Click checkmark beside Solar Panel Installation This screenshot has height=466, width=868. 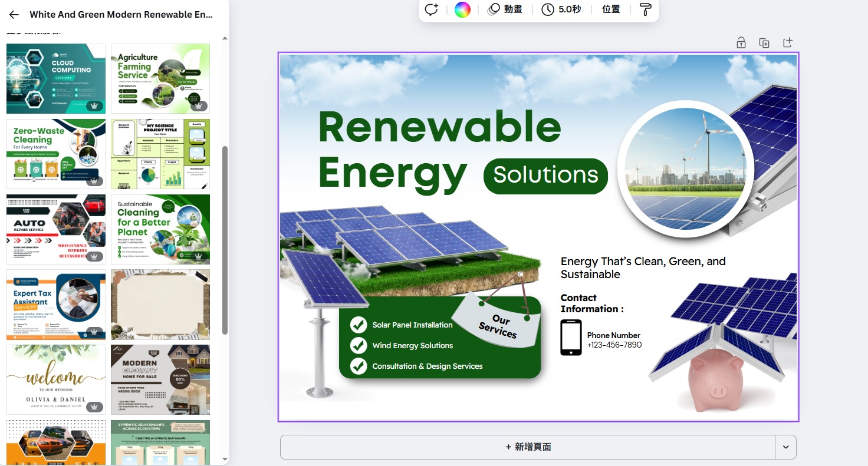(359, 325)
